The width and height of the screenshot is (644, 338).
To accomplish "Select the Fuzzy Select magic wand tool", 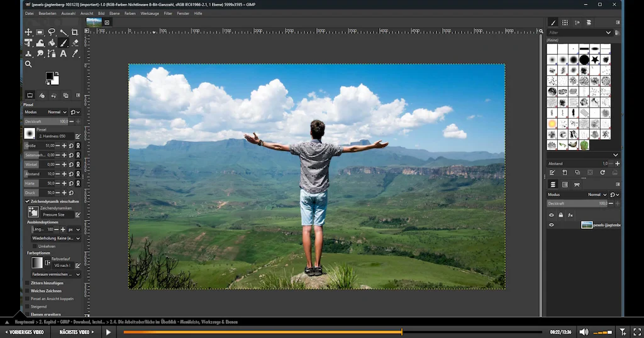I will click(64, 32).
